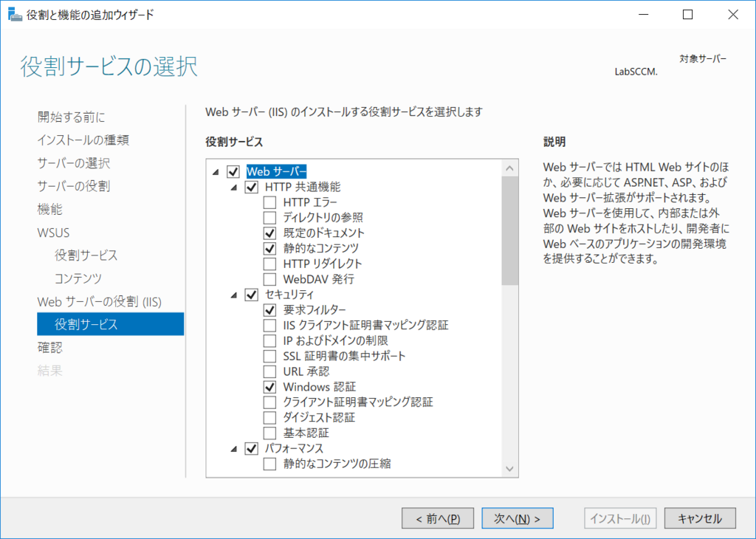The width and height of the screenshot is (756, 539).
Task: Open the WSUS step
Action: click(53, 233)
